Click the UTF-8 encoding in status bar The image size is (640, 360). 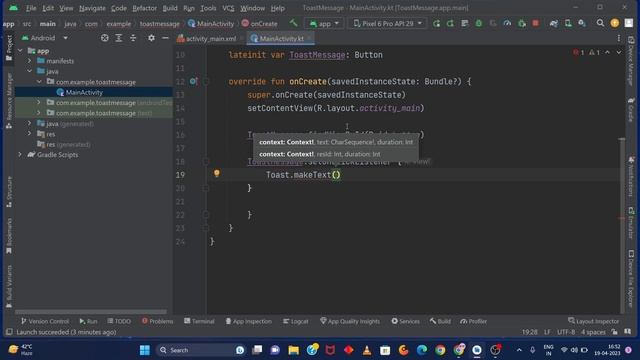(566, 332)
